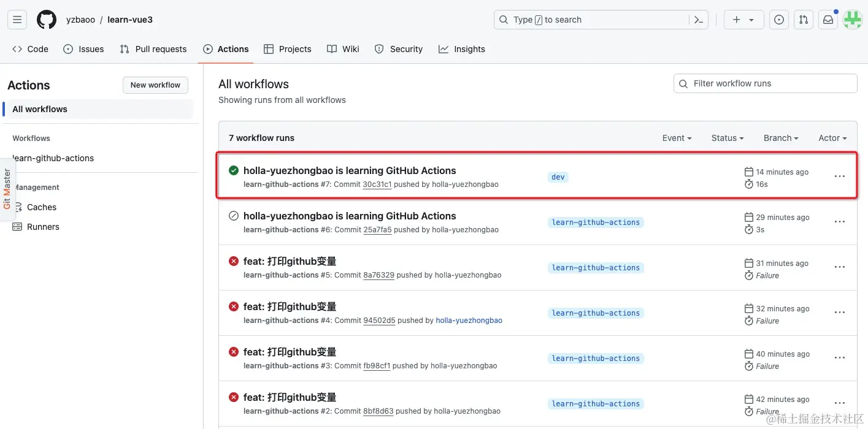Open the issues inbox icon in header
This screenshot has width=868, height=429.
[779, 20]
